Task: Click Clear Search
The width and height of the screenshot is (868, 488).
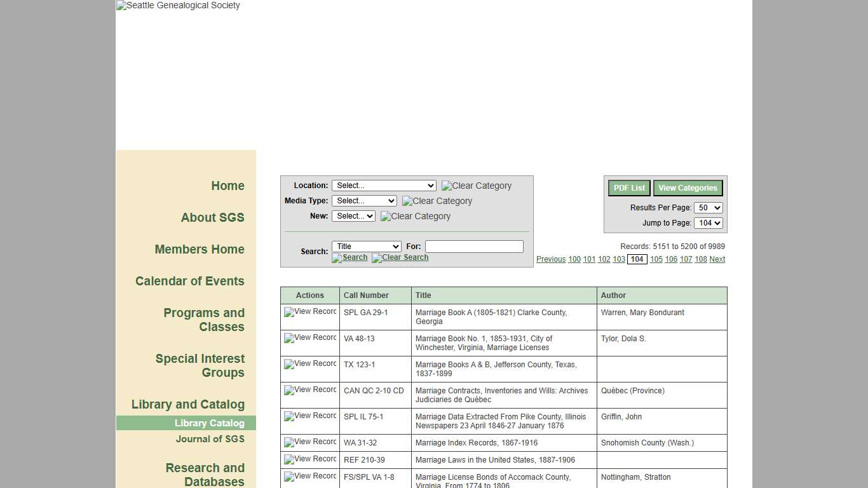Action: pos(400,257)
